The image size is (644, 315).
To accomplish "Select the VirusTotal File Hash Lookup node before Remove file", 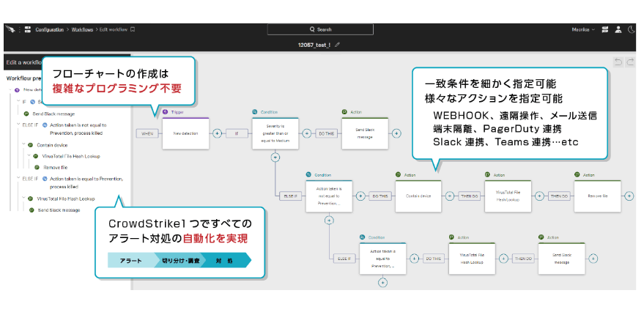I will tap(508, 196).
